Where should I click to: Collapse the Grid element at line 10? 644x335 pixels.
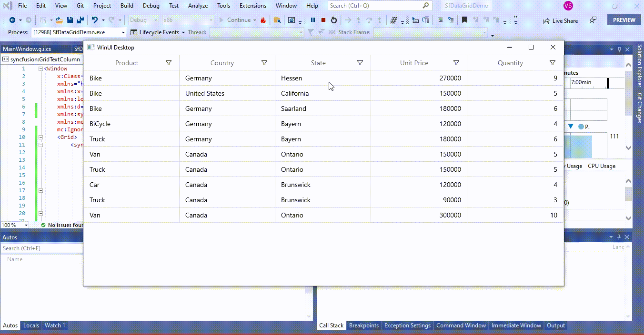[40, 137]
